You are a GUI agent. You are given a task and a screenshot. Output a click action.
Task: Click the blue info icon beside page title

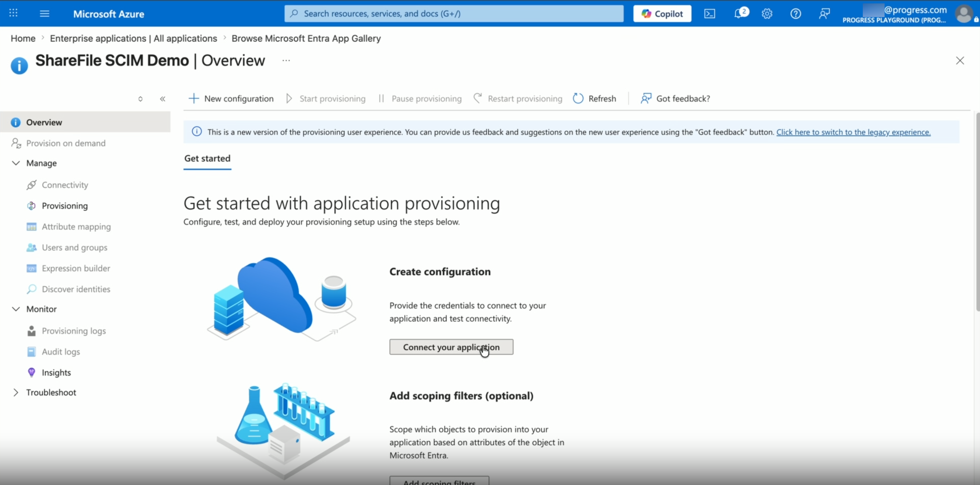(19, 65)
